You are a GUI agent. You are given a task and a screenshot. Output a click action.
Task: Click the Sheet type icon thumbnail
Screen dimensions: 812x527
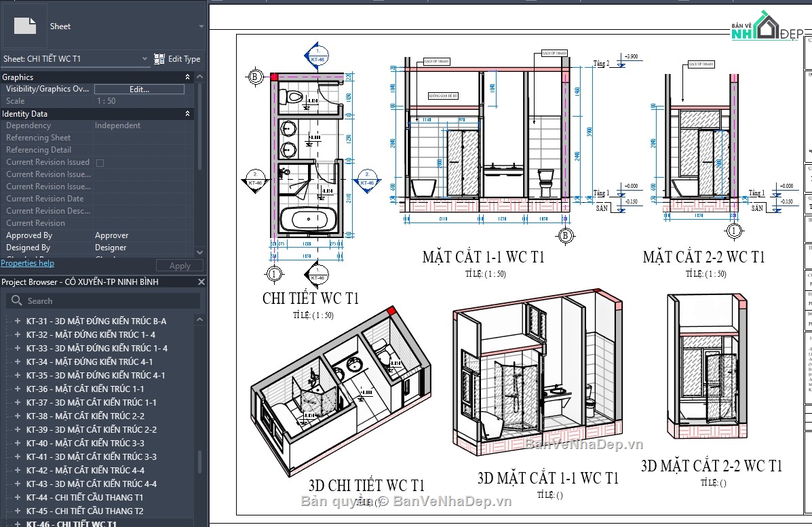pyautogui.click(x=25, y=26)
